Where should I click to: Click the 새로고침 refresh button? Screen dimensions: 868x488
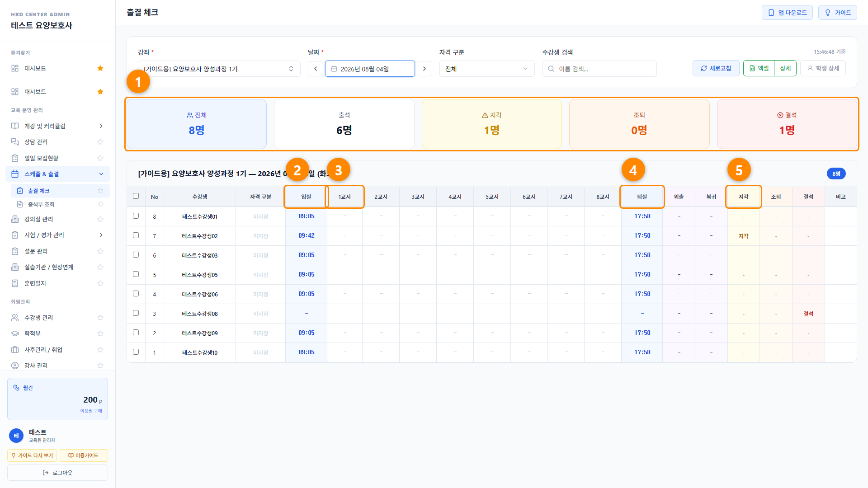pyautogui.click(x=716, y=68)
